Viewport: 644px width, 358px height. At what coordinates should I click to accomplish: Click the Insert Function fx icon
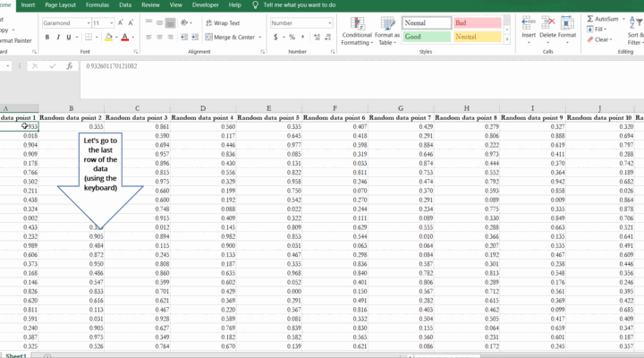(70, 66)
